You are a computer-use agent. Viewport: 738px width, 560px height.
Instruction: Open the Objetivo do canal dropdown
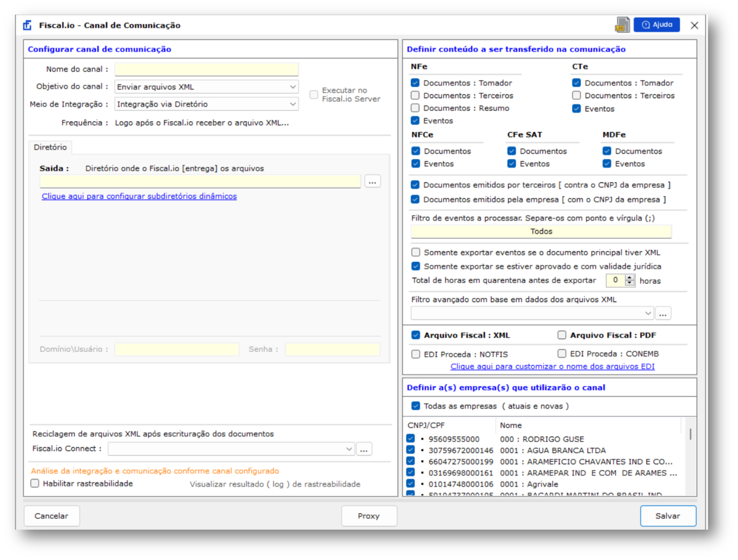pos(206,87)
